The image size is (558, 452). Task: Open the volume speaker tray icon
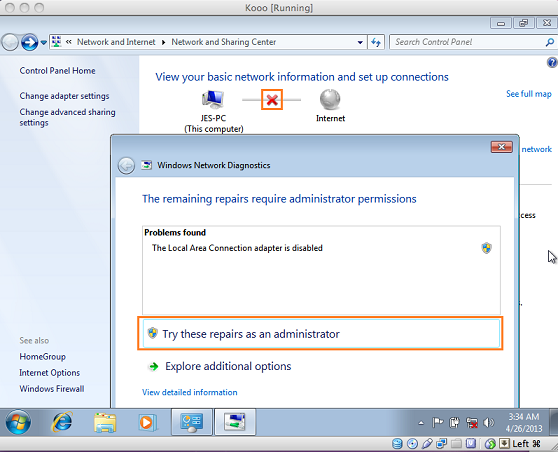point(489,423)
